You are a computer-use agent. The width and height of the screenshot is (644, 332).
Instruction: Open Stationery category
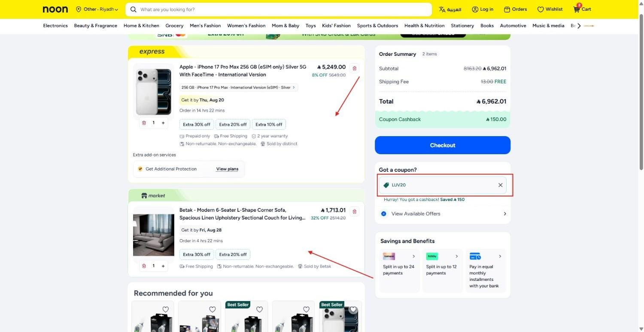[462, 26]
